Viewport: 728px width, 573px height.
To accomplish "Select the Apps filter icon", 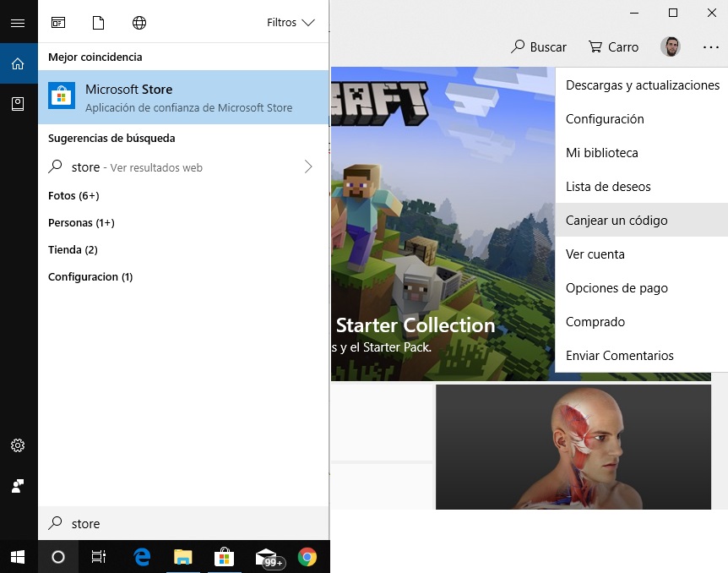I will [58, 23].
